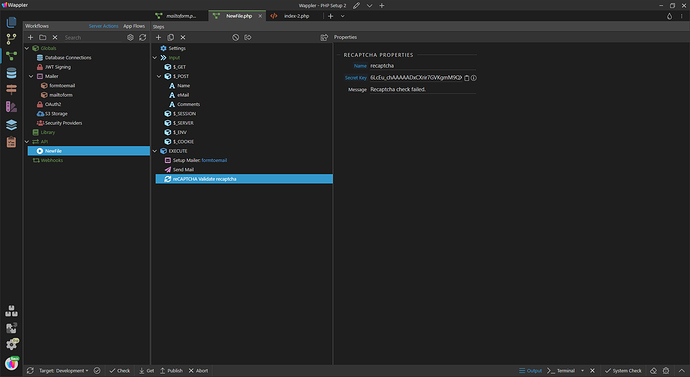Click the Abort button
Image resolution: width=690 pixels, height=377 pixels.
tap(198, 370)
